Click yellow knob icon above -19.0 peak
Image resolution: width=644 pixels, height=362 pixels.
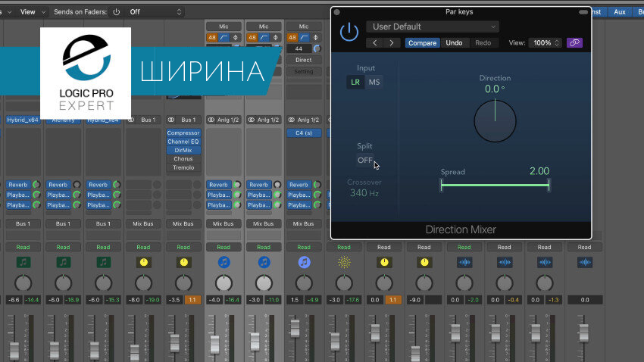point(143,262)
